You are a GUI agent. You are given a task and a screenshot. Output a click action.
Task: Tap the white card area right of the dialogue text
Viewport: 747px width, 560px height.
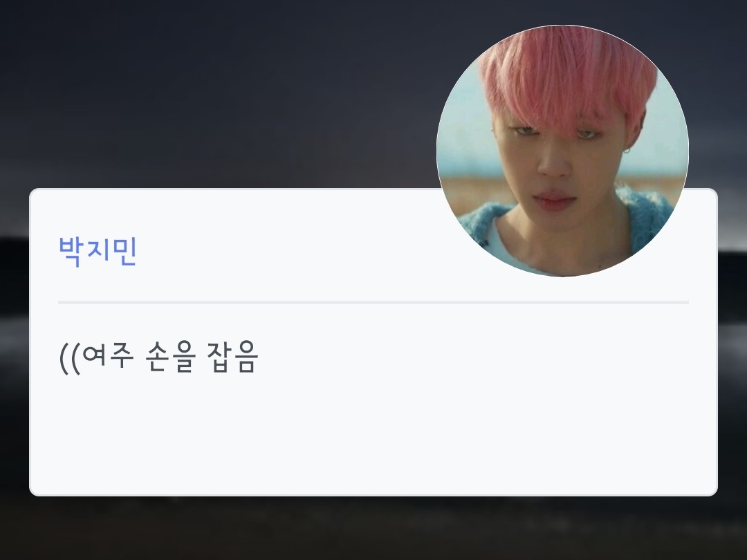[477, 357]
